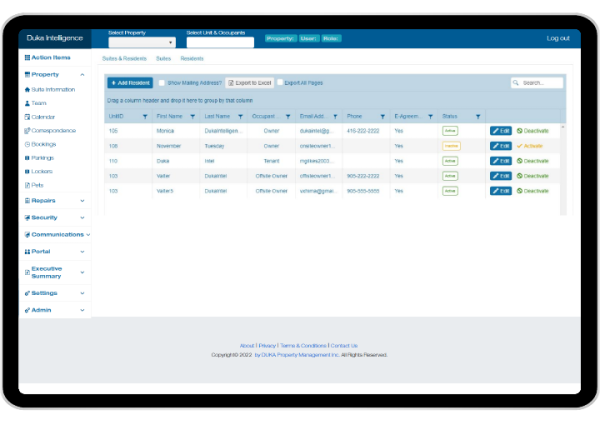Viewport: 600px width, 425px height.
Task: Click the table vertical scrollbar
Action: [563, 168]
